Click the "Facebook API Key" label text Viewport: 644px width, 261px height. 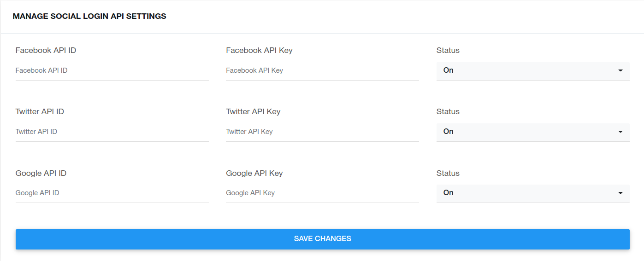259,50
